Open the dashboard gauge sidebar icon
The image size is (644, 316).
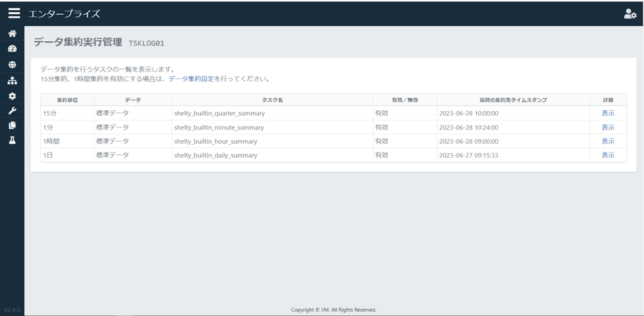pyautogui.click(x=12, y=49)
